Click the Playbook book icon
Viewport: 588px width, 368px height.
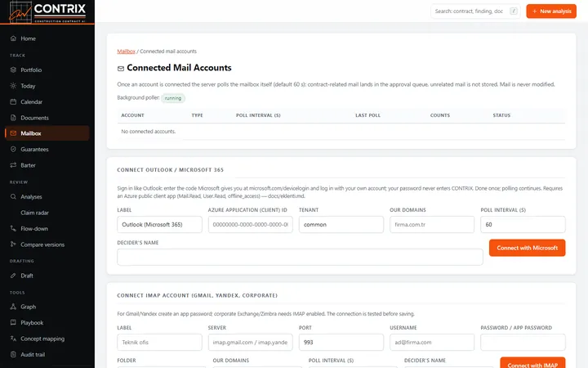click(13, 322)
